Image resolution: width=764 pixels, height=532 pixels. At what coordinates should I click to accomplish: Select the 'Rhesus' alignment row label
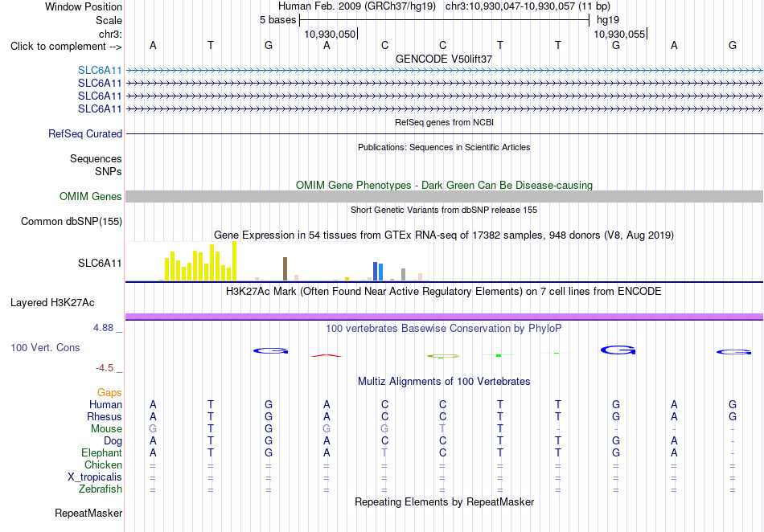point(105,416)
